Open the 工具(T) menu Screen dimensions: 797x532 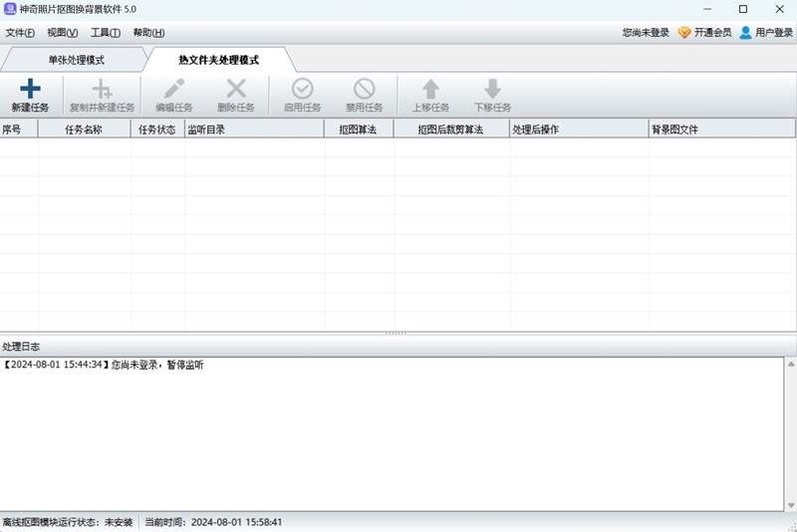click(106, 33)
